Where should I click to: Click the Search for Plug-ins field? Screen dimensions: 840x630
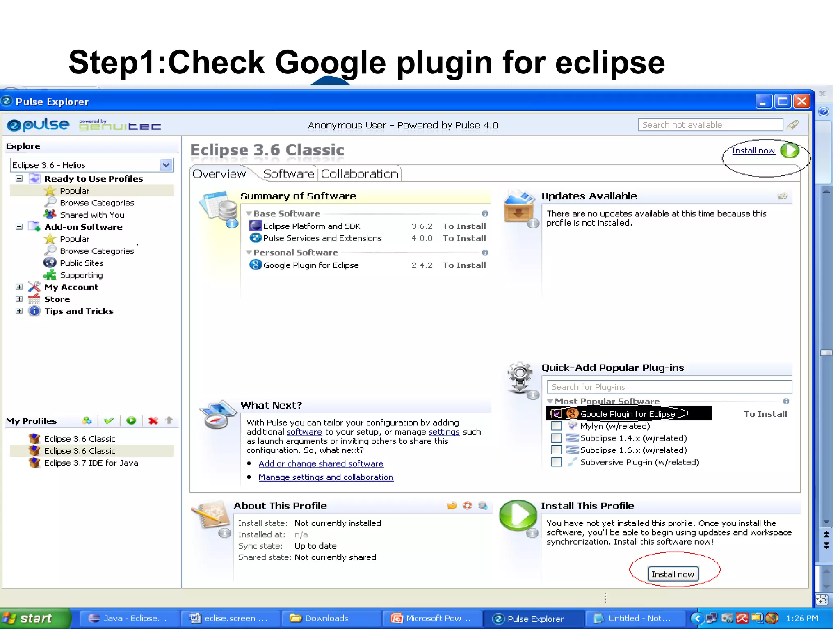(669, 387)
